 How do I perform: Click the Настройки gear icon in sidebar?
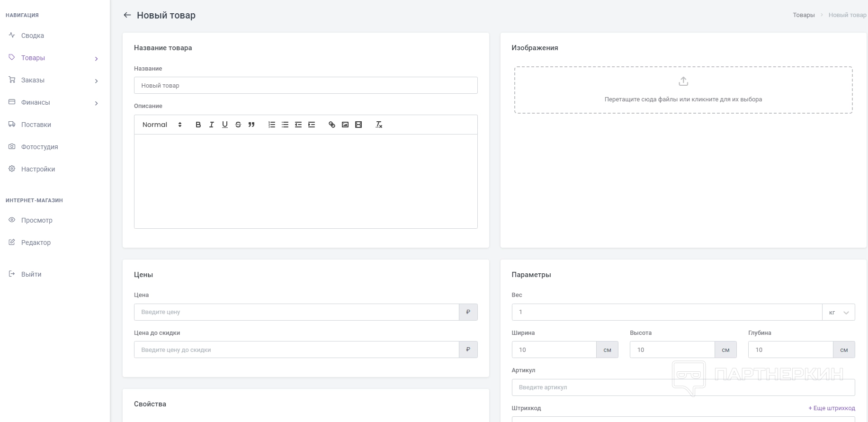coord(12,169)
